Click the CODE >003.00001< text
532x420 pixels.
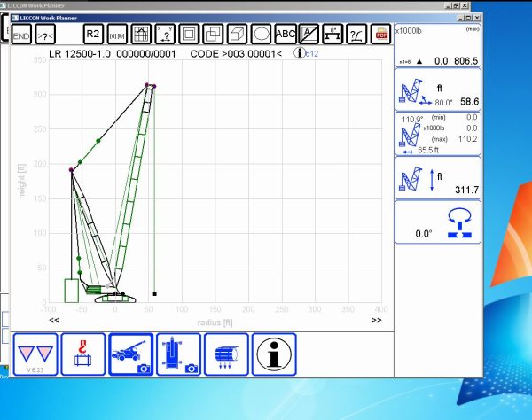[x=236, y=54]
